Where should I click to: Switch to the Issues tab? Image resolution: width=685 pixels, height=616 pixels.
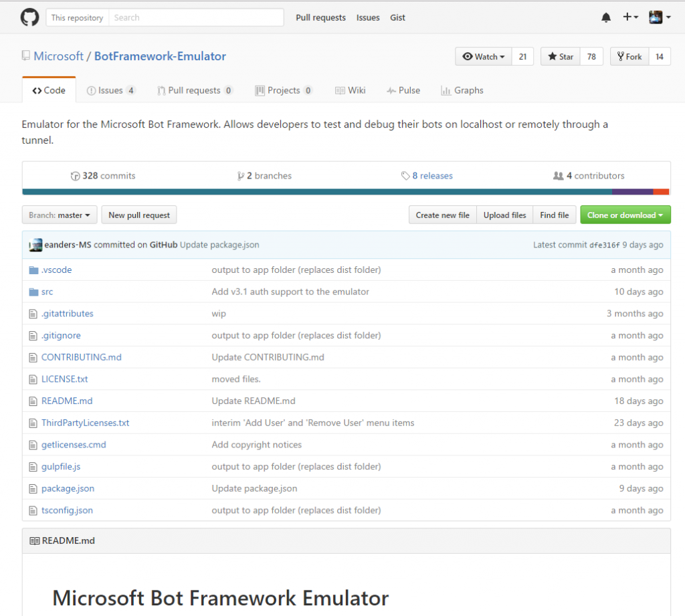pos(111,90)
